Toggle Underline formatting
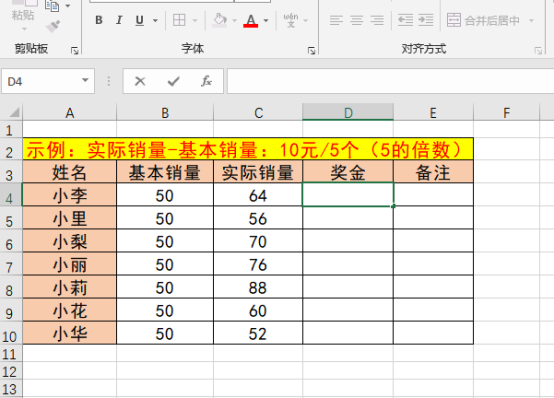 coord(140,21)
